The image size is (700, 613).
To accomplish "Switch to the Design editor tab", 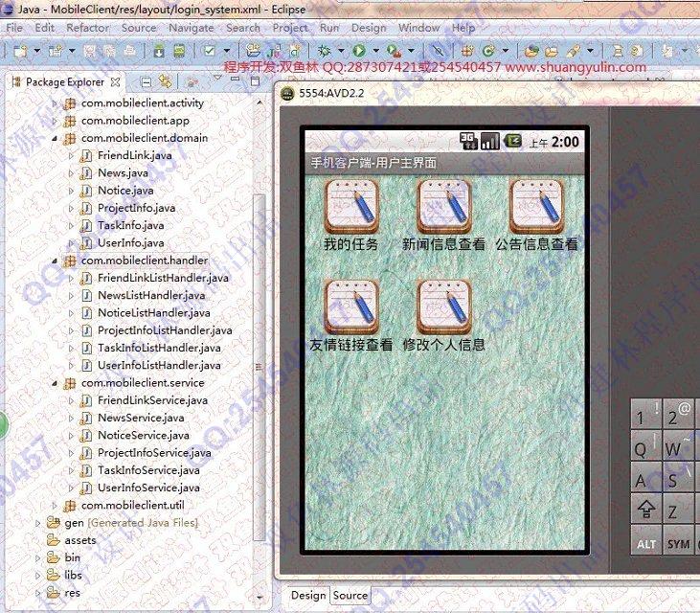I will point(308,595).
